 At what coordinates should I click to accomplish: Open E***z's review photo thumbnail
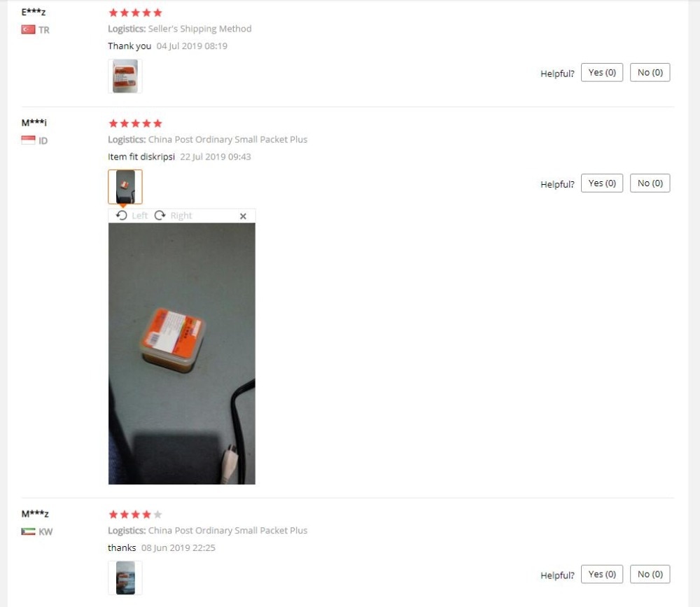point(125,76)
